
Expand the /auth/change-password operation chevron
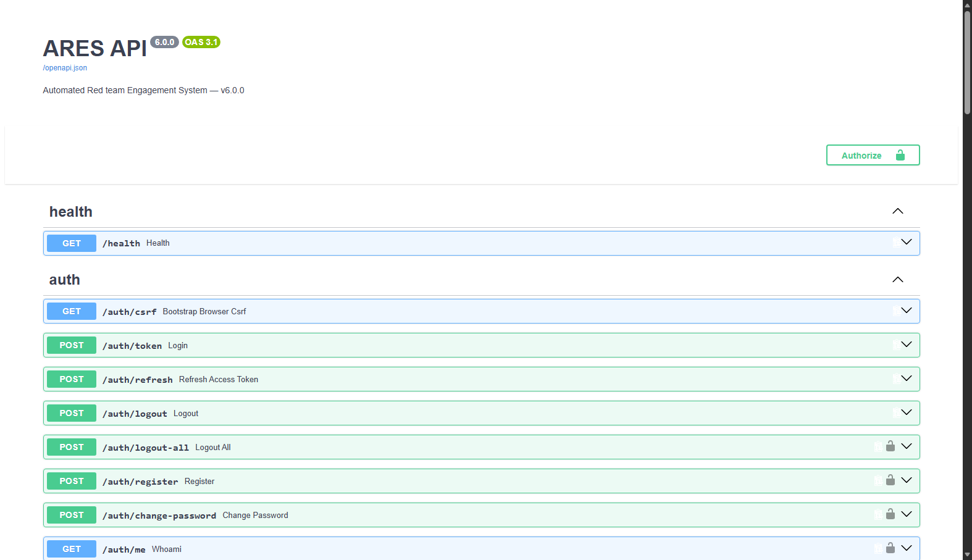(x=906, y=514)
